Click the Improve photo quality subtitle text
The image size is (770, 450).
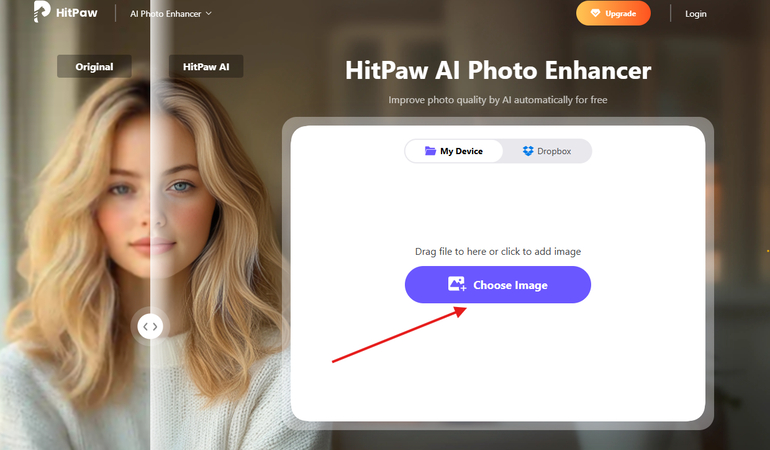[497, 100]
